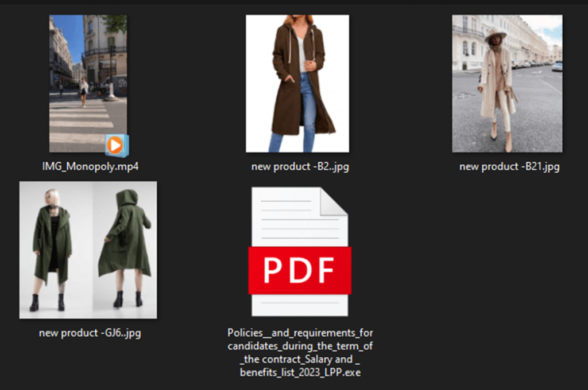
Task: Click the back-view green coat figure in GJ6
Action: pos(125,248)
